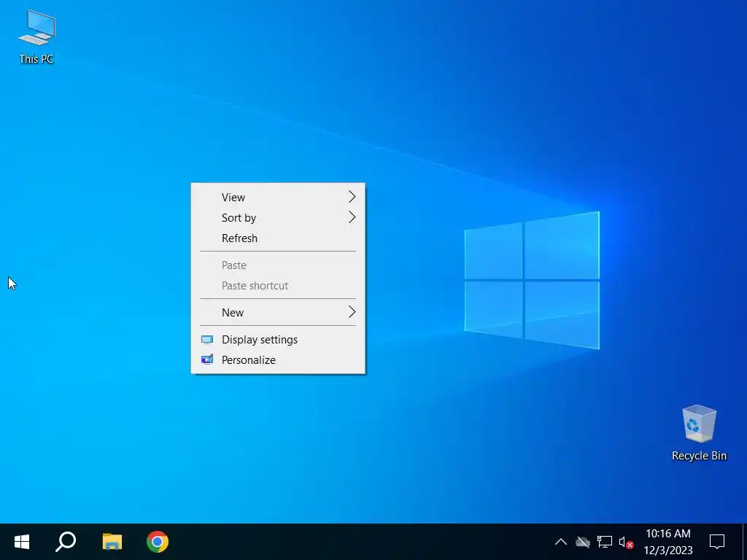Choose Sort by in the context menu
This screenshot has width=747, height=560.
click(x=278, y=217)
